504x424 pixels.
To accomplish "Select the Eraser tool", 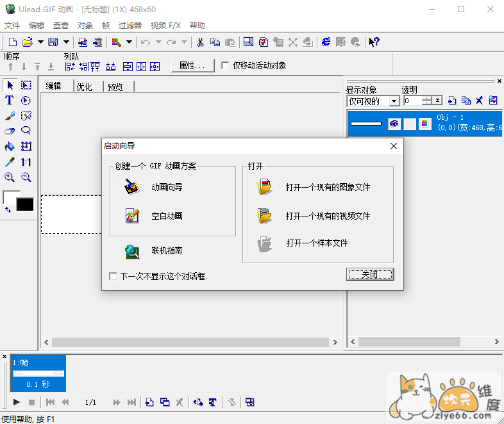I will click(10, 131).
